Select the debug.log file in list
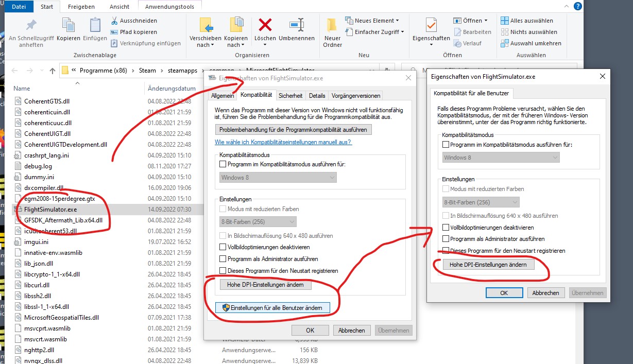The image size is (633, 364). [x=38, y=166]
